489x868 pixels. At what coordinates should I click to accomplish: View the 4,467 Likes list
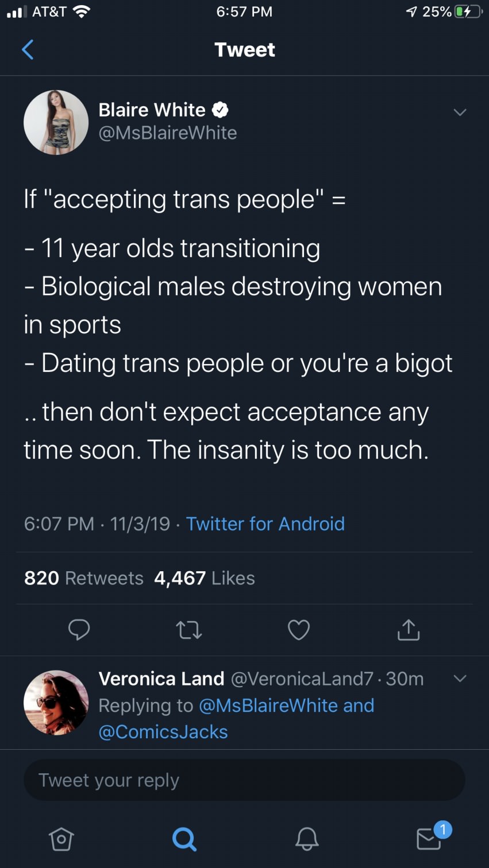pos(205,578)
